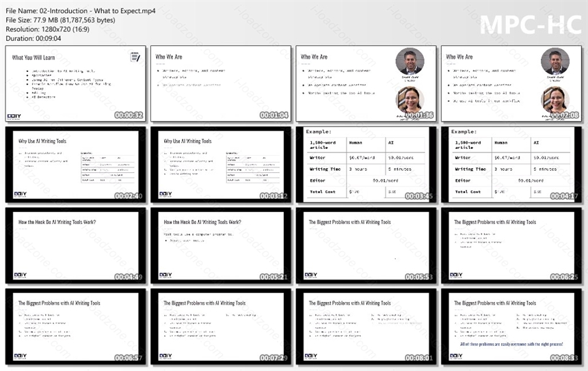Open the thumbnail at 00:05:53

366,245
